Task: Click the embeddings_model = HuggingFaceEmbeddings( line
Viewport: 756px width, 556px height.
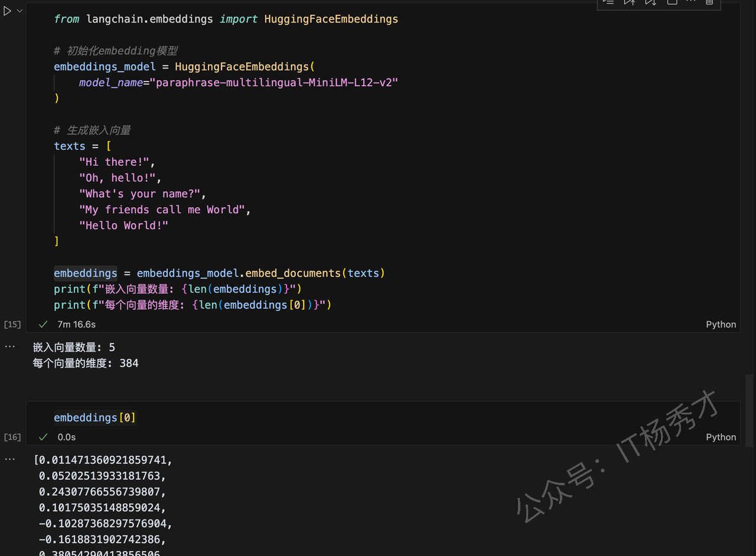Action: (184, 67)
